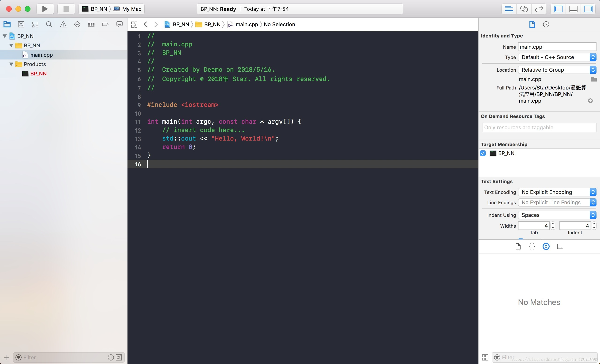This screenshot has height=364, width=600.
Task: Open the Issue navigator warning icon
Action: [63, 24]
